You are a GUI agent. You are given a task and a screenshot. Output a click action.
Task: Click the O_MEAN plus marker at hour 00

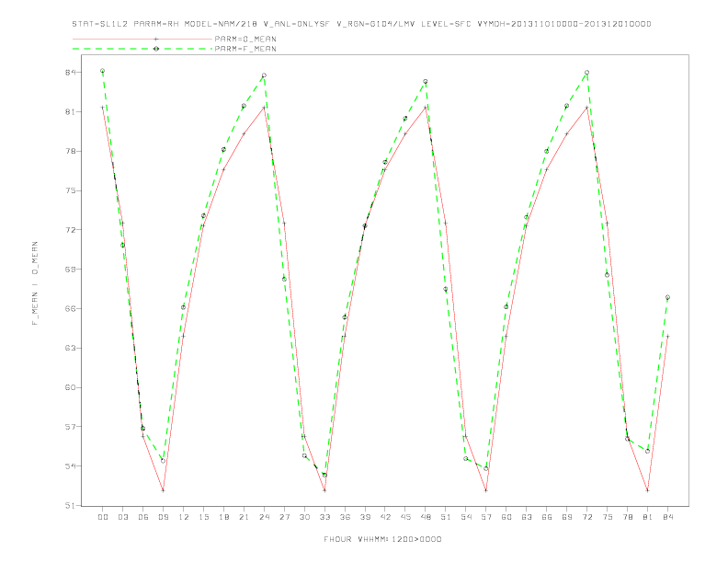tap(103, 108)
